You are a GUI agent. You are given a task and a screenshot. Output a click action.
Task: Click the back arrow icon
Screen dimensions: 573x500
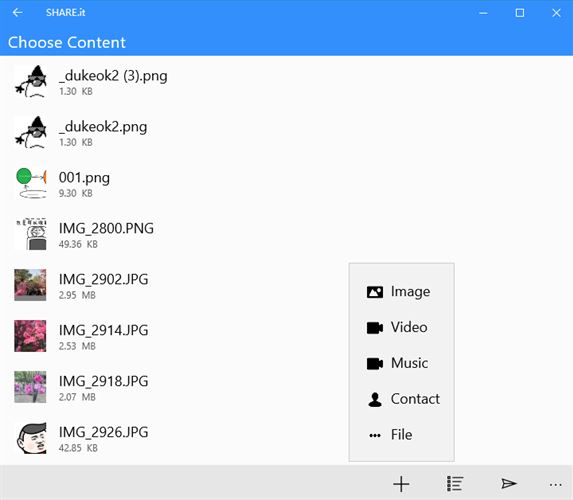click(x=17, y=13)
